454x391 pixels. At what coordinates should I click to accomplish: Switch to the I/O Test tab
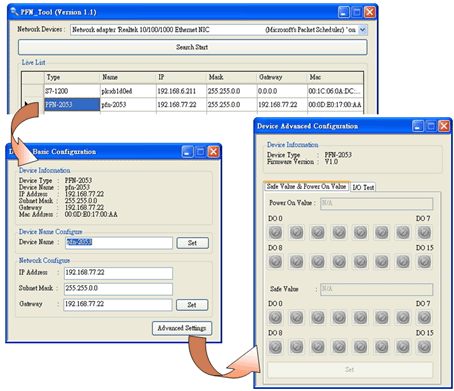point(363,187)
